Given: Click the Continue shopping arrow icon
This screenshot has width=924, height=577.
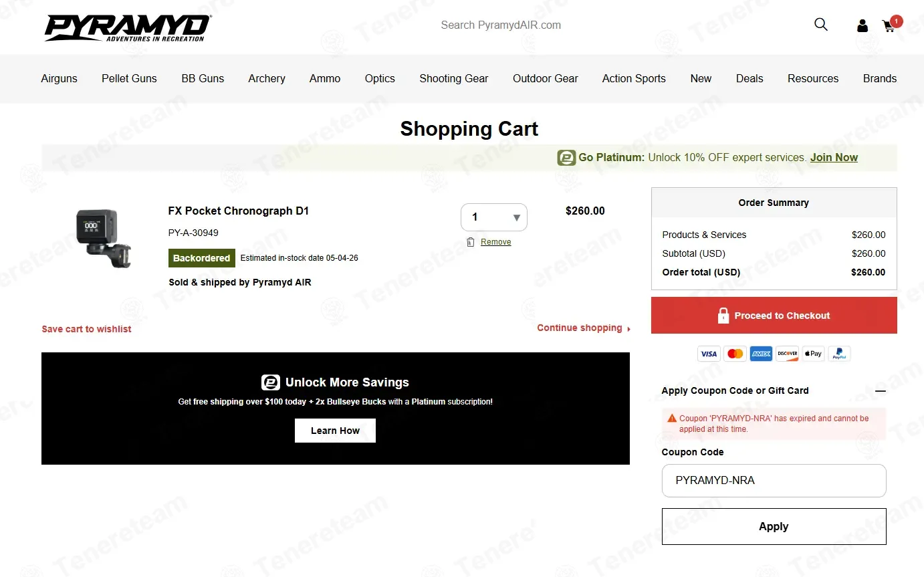Looking at the screenshot, I should pos(628,329).
